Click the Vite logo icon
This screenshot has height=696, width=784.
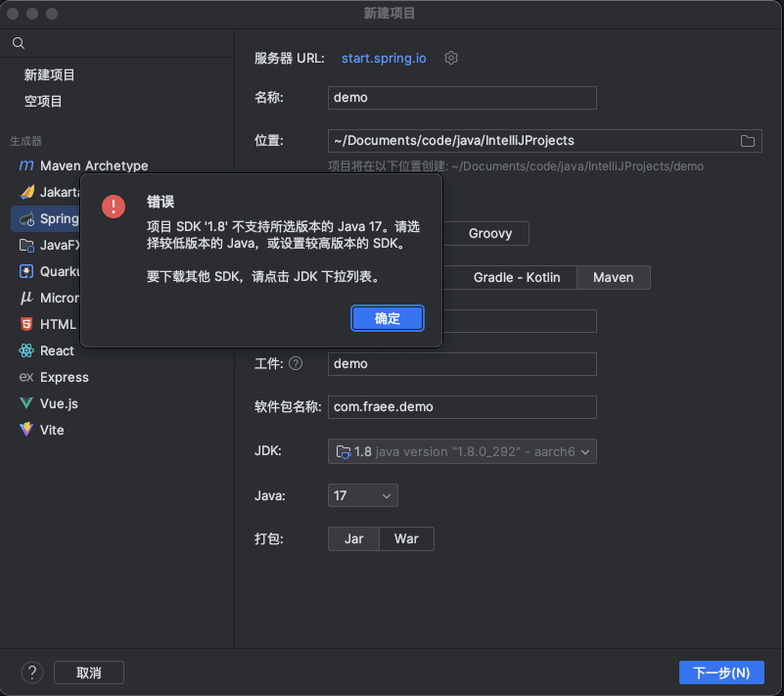click(26, 430)
